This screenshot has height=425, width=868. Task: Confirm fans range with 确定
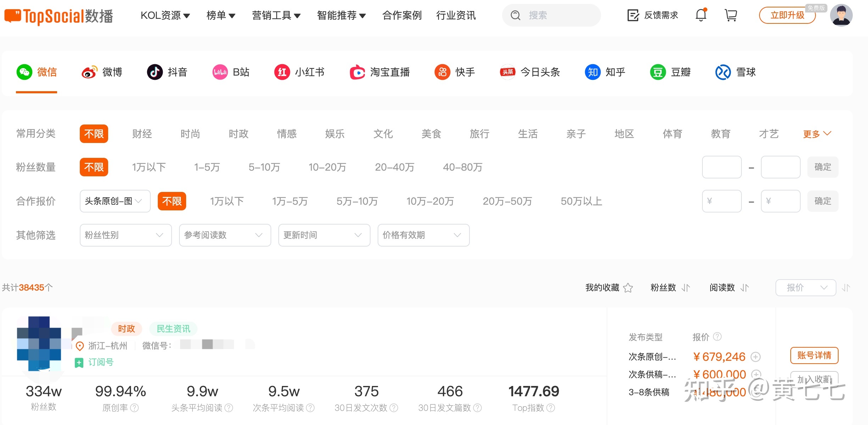pyautogui.click(x=823, y=167)
